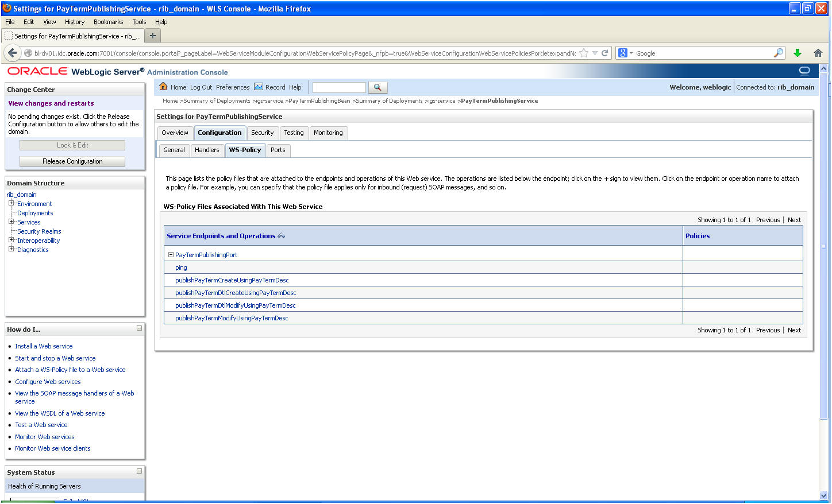This screenshot has height=504, width=832.
Task: Click the page scrollbar down arrow
Action: click(x=823, y=495)
